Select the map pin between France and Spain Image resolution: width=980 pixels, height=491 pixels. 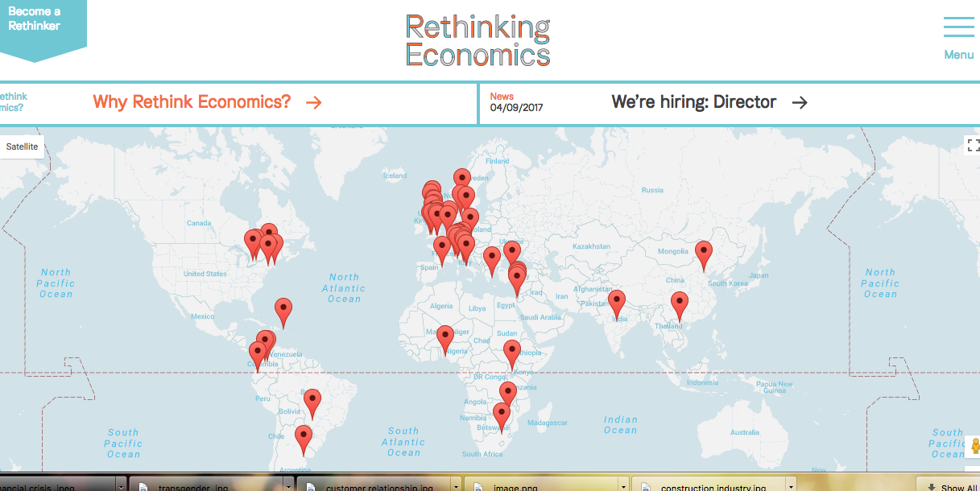[x=442, y=251]
